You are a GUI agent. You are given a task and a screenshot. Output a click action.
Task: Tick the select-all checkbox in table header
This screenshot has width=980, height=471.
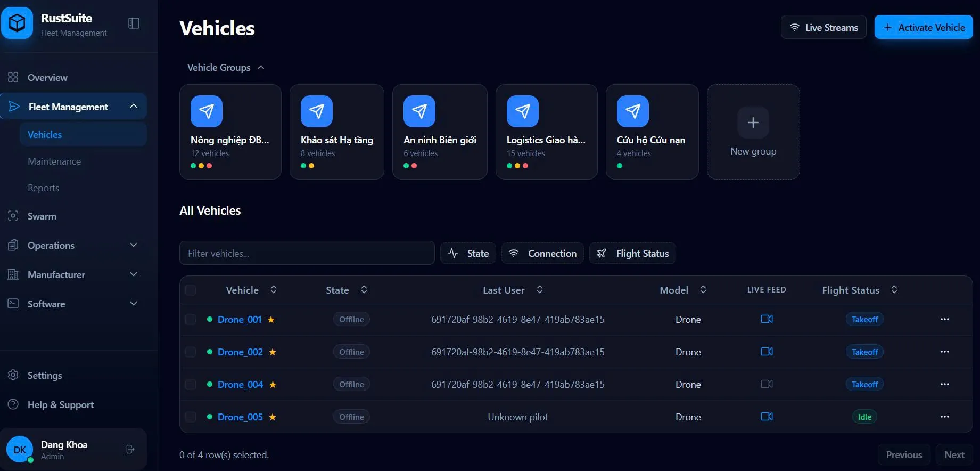(x=191, y=290)
